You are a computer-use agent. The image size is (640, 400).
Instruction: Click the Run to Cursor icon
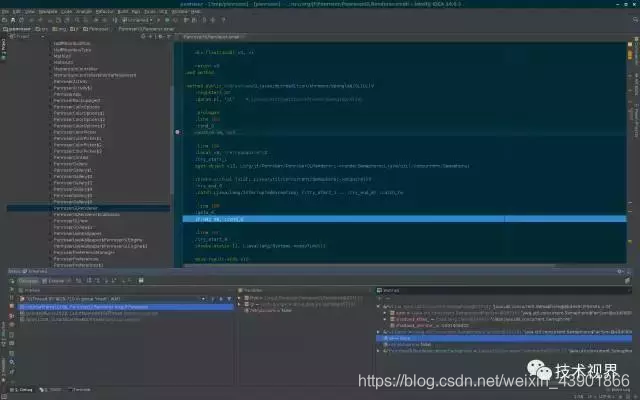130,280
